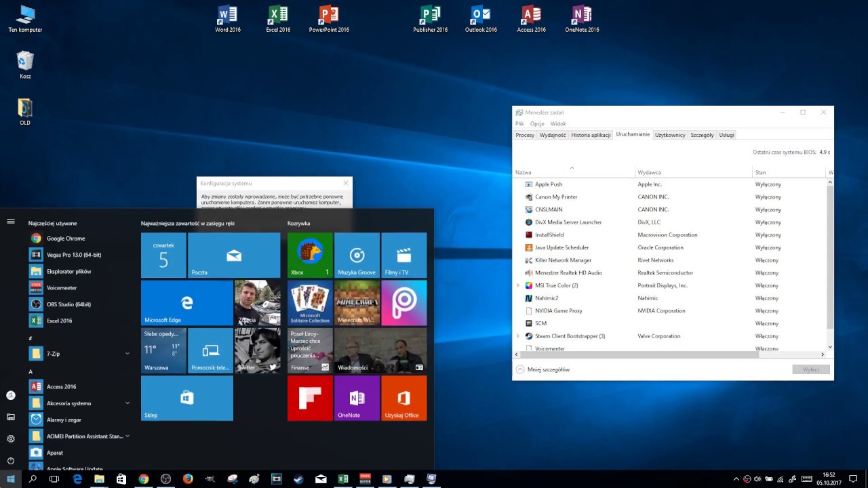Viewport: 868px width, 488px height.
Task: Open Pomocnik telefonu tile
Action: pos(210,350)
